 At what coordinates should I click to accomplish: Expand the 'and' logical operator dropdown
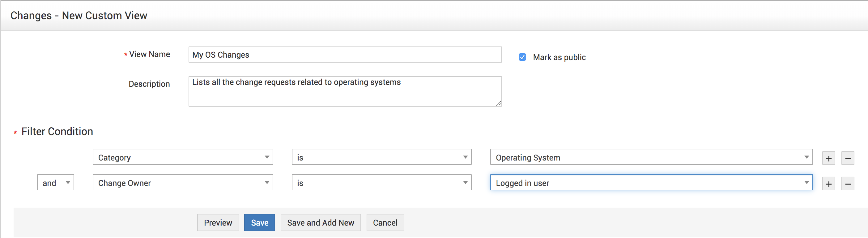click(x=56, y=183)
